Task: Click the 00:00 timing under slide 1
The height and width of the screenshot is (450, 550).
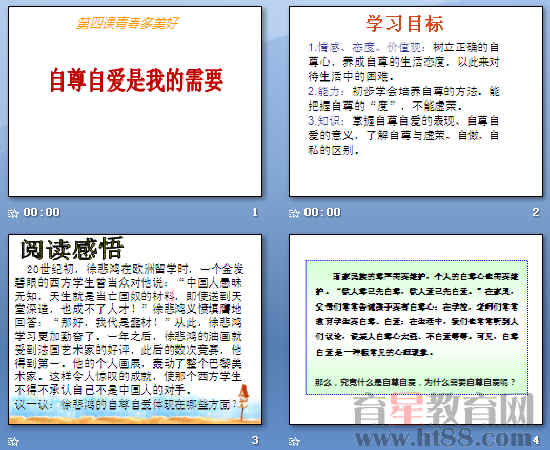Action: (42, 212)
